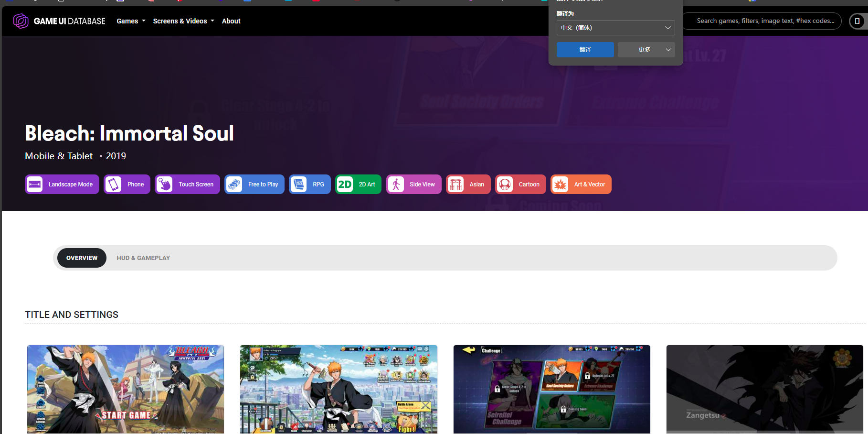Focus the search games input field
The width and height of the screenshot is (868, 434).
coord(762,21)
